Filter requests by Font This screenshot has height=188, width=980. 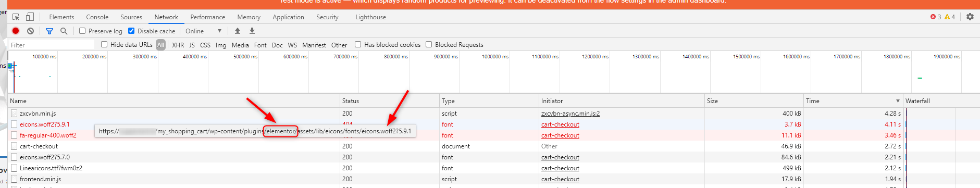[260, 45]
